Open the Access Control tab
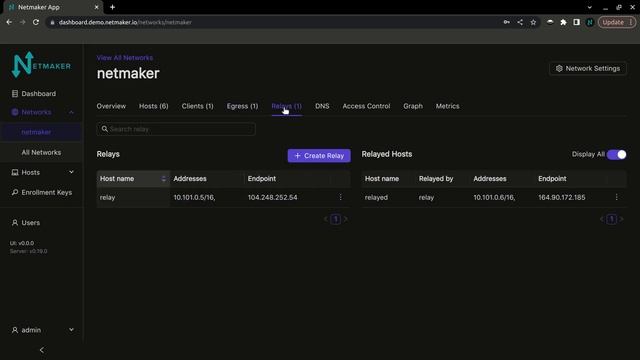The height and width of the screenshot is (360, 640). pyautogui.click(x=366, y=106)
